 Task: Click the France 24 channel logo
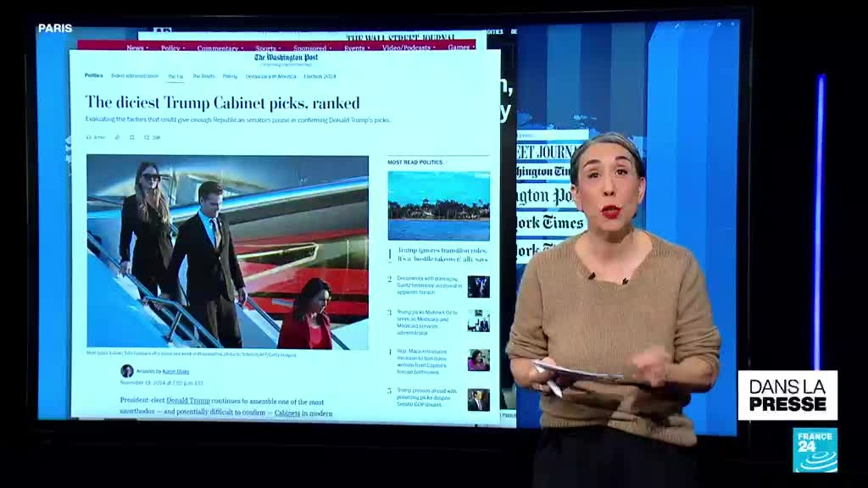[x=815, y=451]
